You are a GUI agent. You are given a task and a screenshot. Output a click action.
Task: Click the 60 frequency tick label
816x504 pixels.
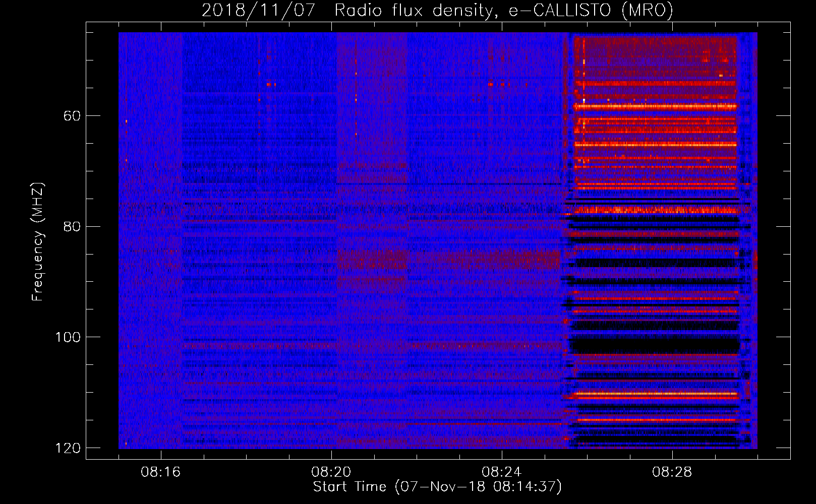pyautogui.click(x=73, y=116)
